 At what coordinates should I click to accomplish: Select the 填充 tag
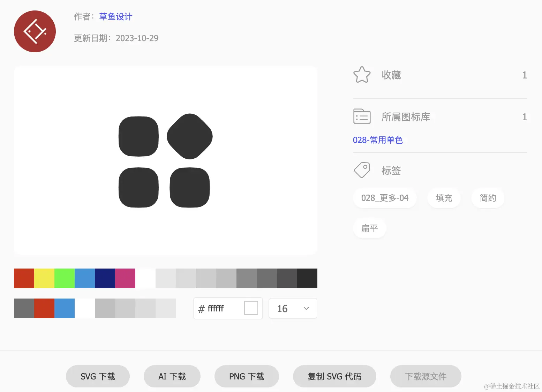444,198
